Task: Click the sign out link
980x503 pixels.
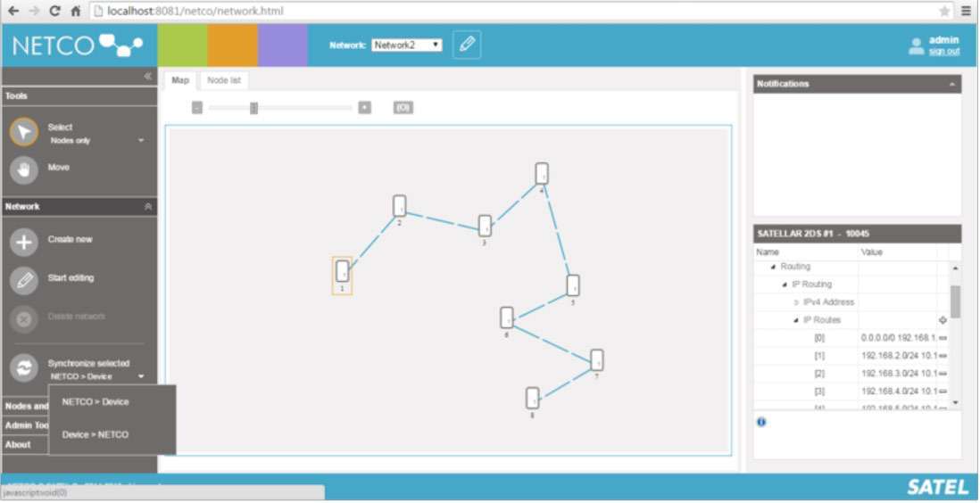Action: 943,52
